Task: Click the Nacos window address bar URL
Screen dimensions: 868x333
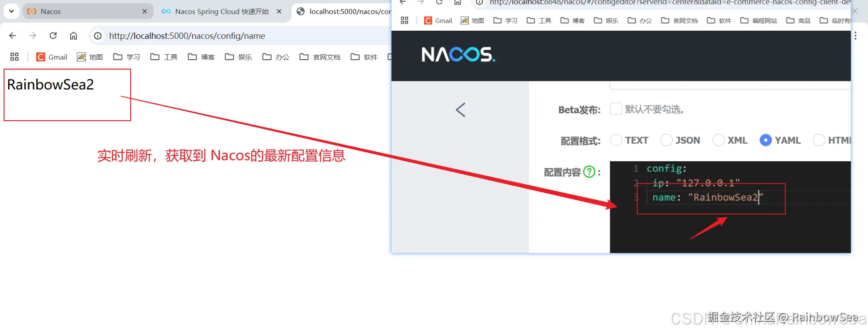Action: 669,2
